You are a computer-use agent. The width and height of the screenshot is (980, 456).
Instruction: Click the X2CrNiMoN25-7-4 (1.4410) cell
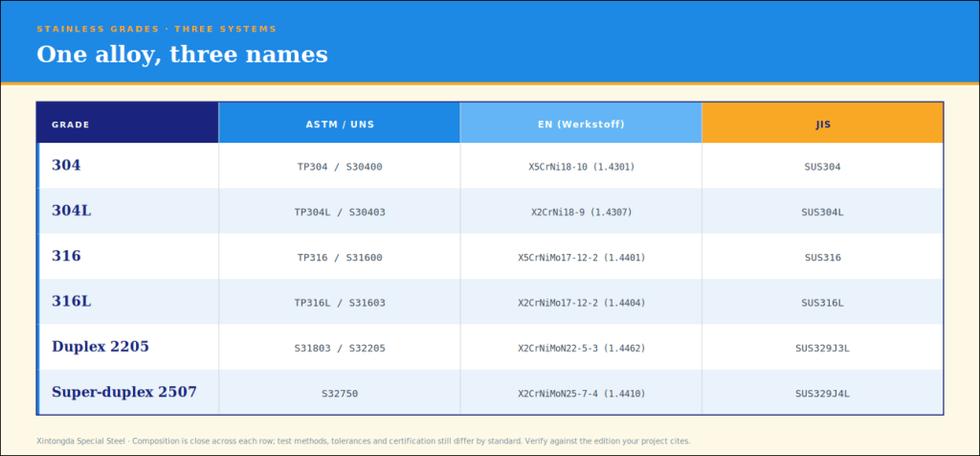[x=581, y=392]
